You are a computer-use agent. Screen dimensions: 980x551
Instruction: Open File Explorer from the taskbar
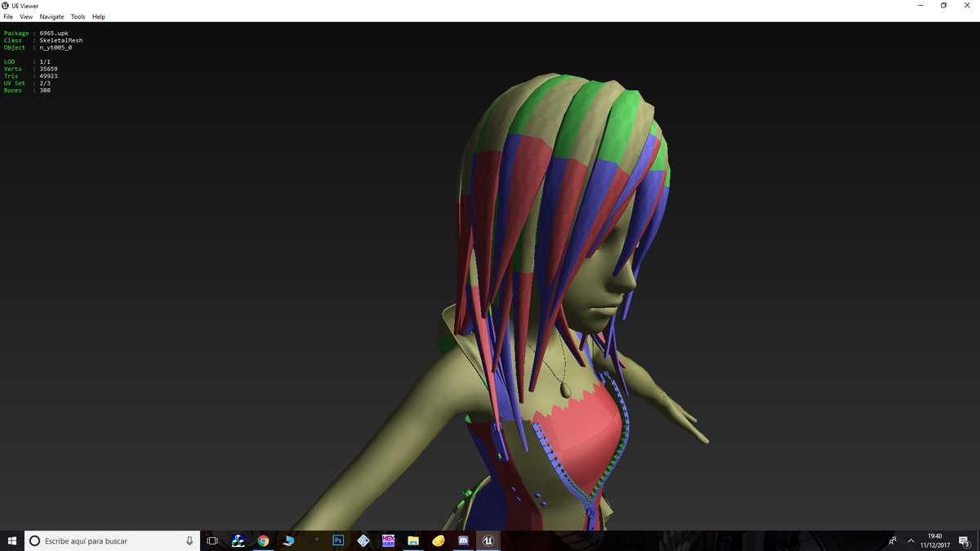[413, 540]
